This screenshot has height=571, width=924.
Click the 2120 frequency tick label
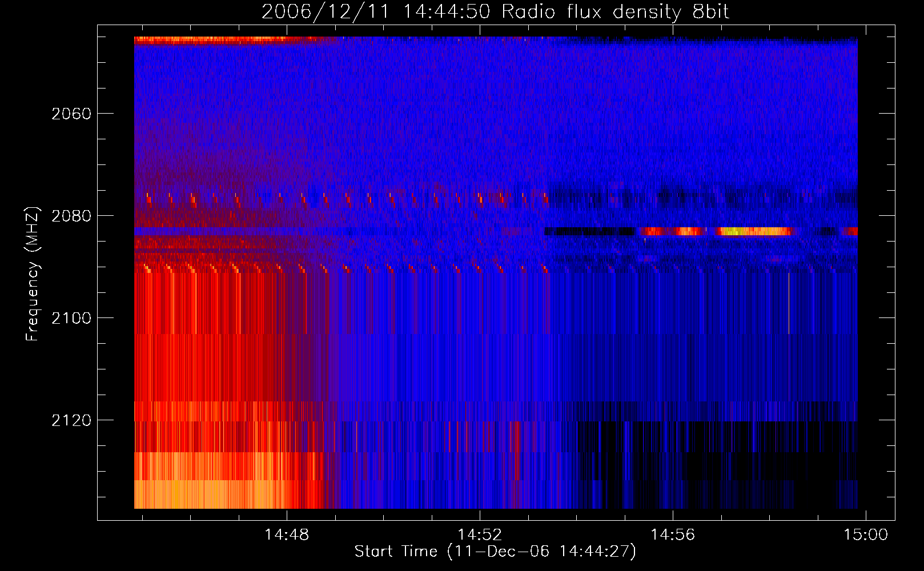click(71, 420)
